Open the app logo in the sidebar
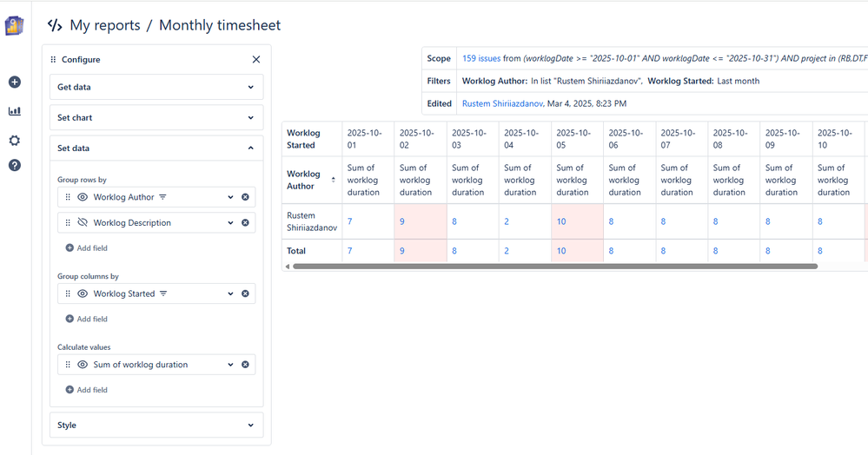The image size is (868, 455). (x=15, y=25)
